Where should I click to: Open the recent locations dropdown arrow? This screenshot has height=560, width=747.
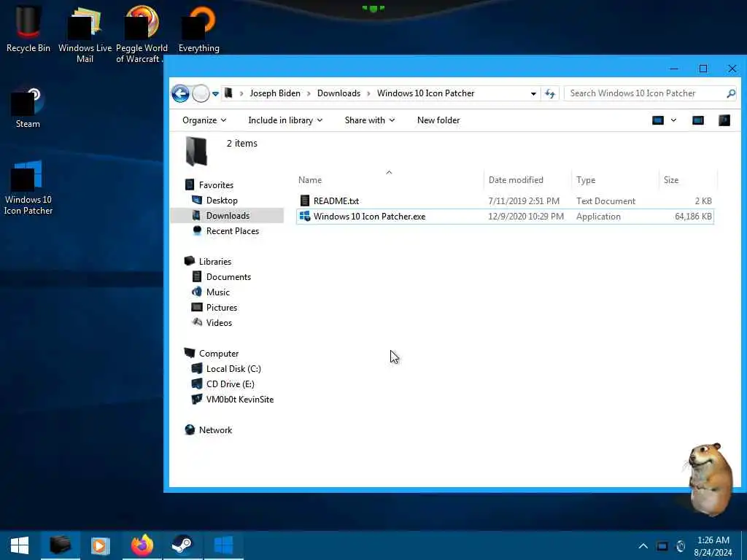tap(215, 94)
